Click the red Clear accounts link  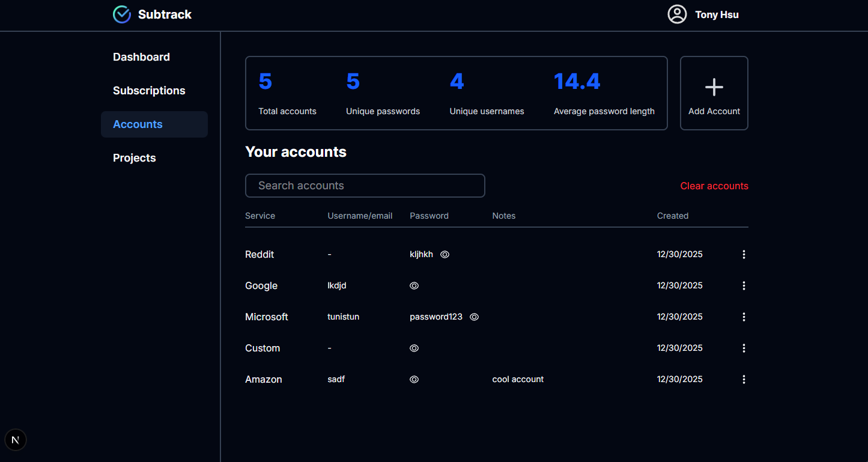point(714,186)
